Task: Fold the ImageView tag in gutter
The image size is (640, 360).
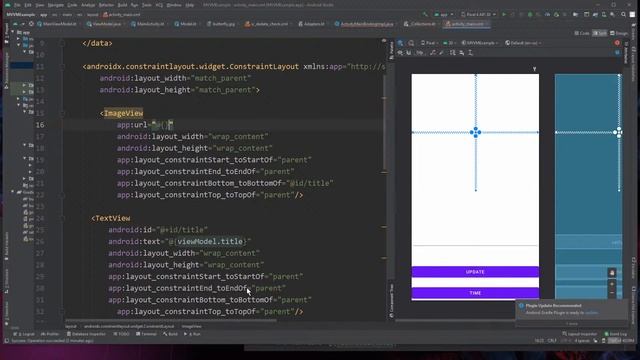Action: pos(63,113)
